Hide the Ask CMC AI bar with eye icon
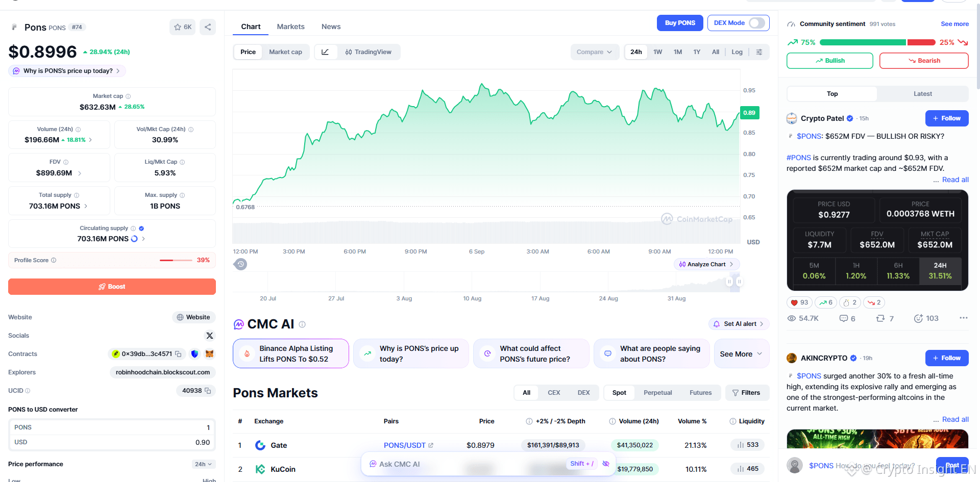The width and height of the screenshot is (980, 482). tap(606, 464)
